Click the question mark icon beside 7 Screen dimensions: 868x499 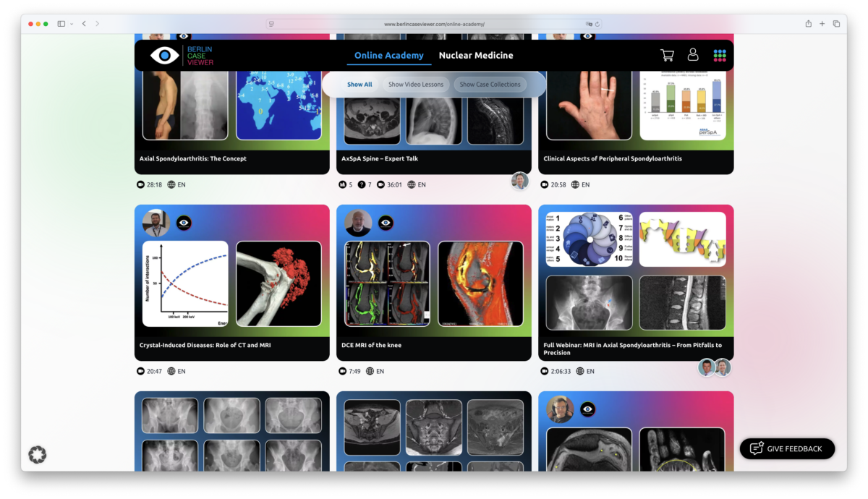pos(362,184)
